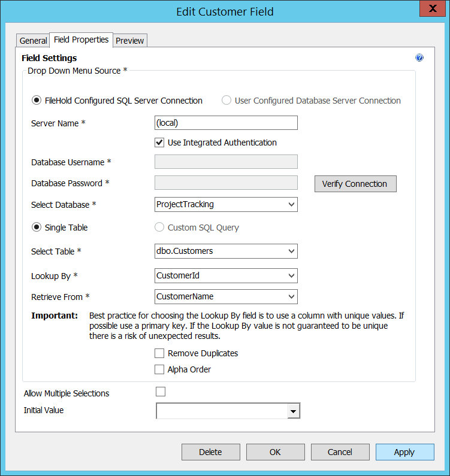Click the Server Name input field
The image size is (450, 476).
point(226,123)
